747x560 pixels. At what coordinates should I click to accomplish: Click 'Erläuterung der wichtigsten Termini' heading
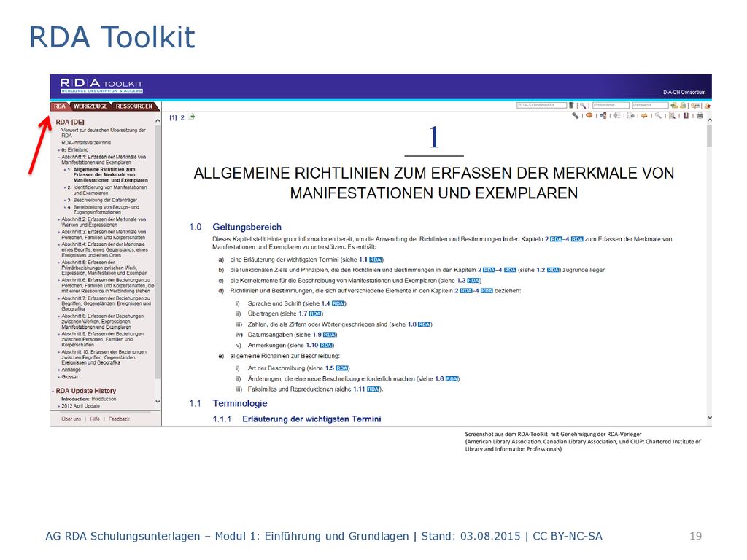311,419
